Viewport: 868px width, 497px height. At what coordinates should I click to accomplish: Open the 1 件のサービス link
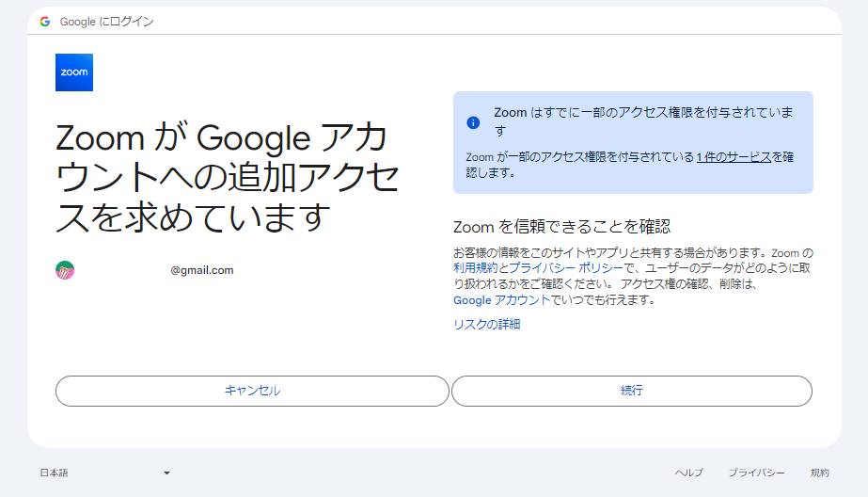[734, 157]
